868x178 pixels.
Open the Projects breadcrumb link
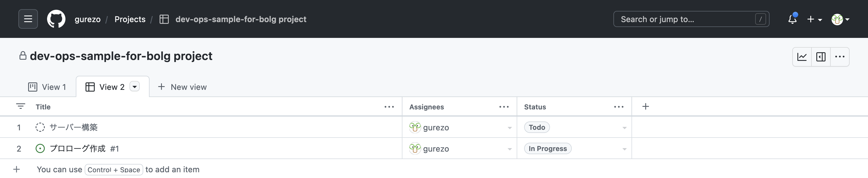[x=130, y=19]
